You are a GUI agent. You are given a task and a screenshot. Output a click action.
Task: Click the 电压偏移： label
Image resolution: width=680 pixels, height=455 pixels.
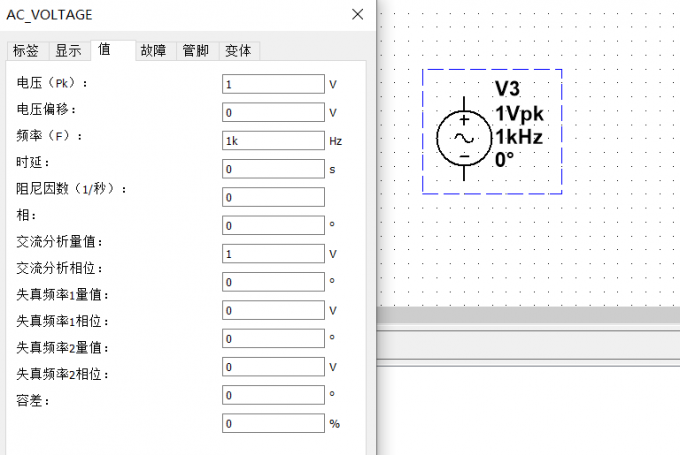click(x=46, y=109)
